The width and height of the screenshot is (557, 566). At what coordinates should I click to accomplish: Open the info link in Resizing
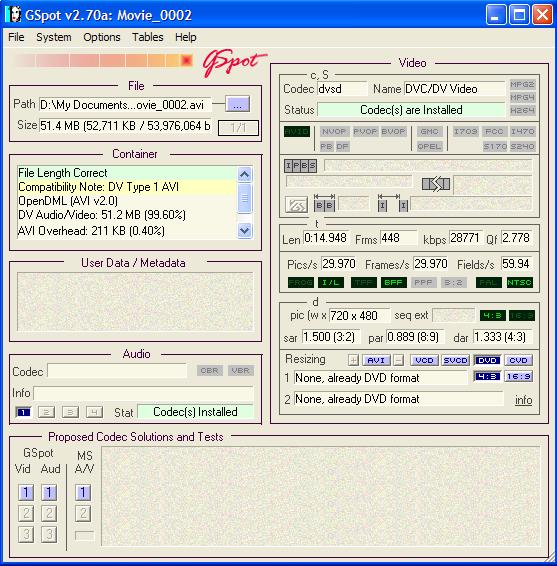pos(523,400)
